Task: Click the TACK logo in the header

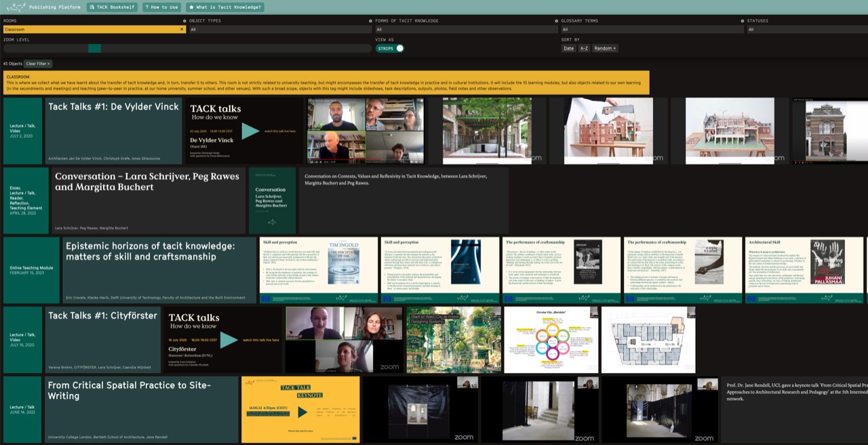Action: pyautogui.click(x=15, y=7)
